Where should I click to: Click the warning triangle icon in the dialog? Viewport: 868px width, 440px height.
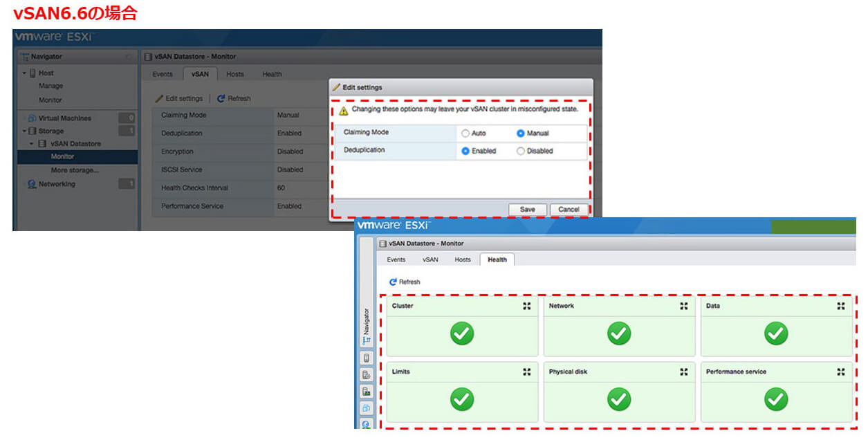coord(344,109)
